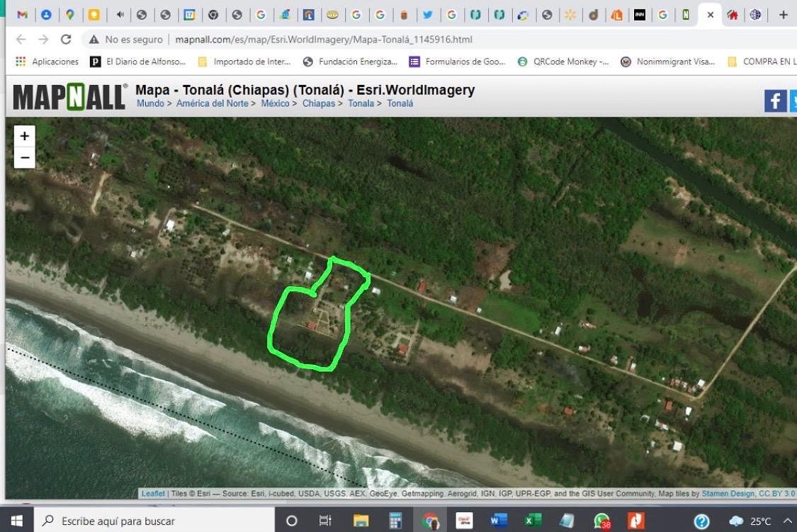This screenshot has height=532, width=797.
Task: Open WhatsApp from the taskbar
Action: [x=601, y=521]
